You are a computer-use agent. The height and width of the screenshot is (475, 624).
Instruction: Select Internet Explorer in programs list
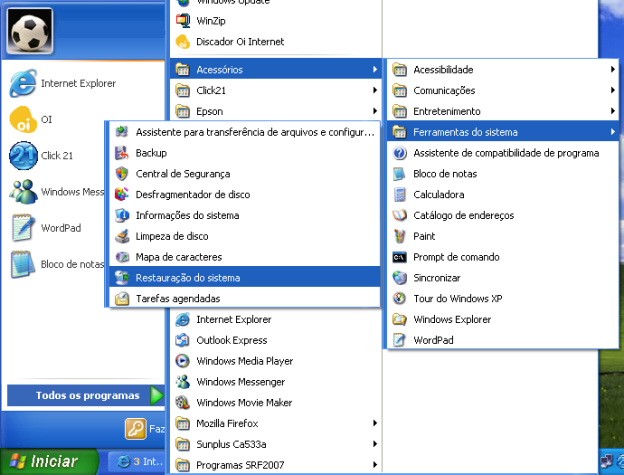coord(276,319)
